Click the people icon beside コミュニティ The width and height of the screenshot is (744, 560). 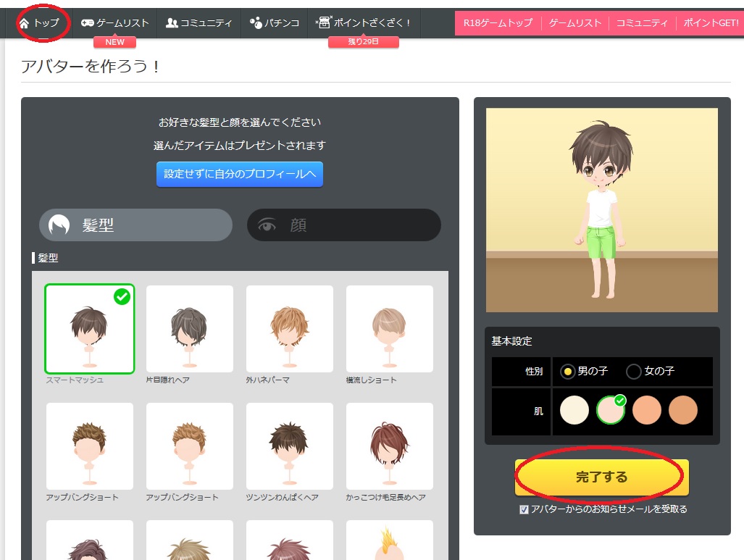pyautogui.click(x=171, y=22)
